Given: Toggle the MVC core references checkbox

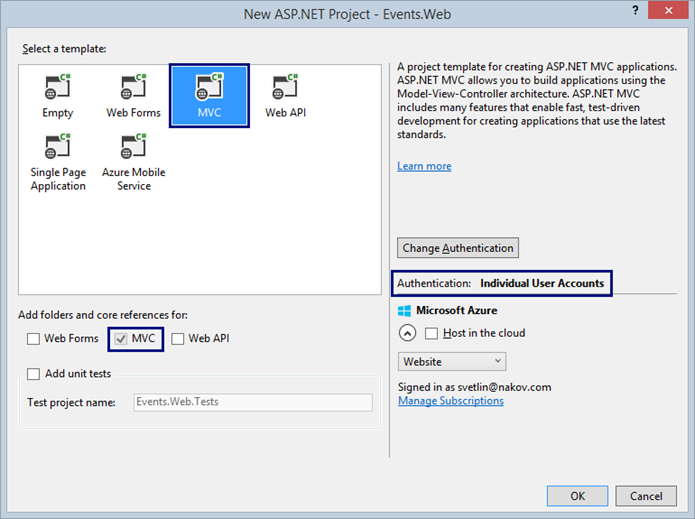Looking at the screenshot, I should (121, 339).
